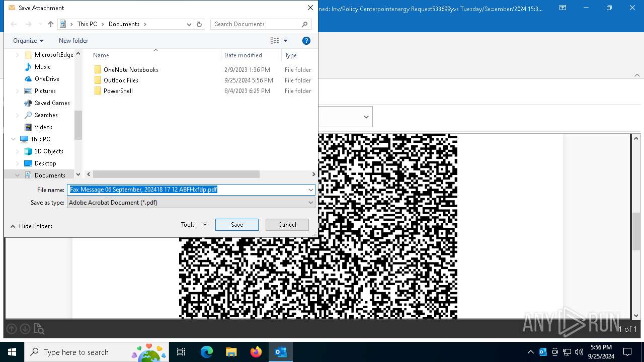Open Save as type dropdown
644x362 pixels.
[x=191, y=203]
